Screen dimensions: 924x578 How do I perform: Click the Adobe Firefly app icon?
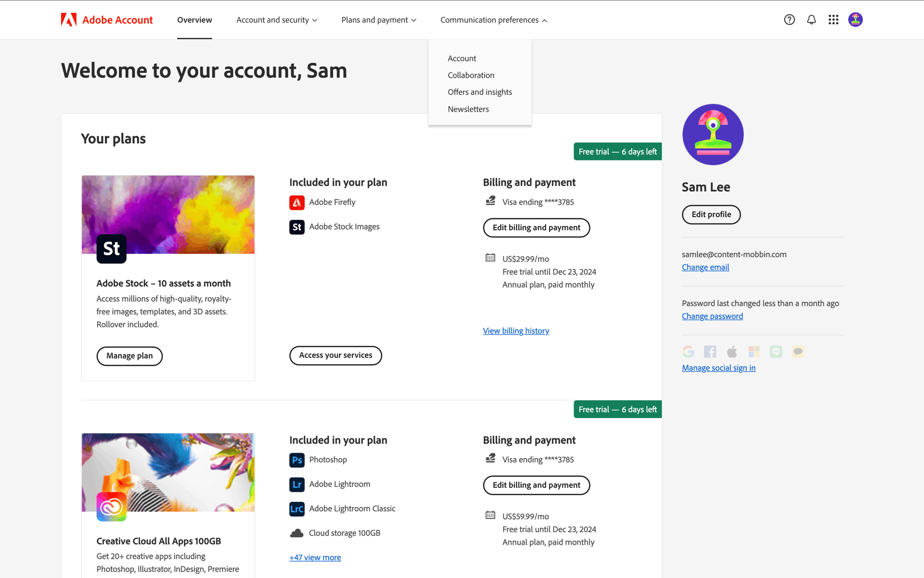pyautogui.click(x=297, y=203)
